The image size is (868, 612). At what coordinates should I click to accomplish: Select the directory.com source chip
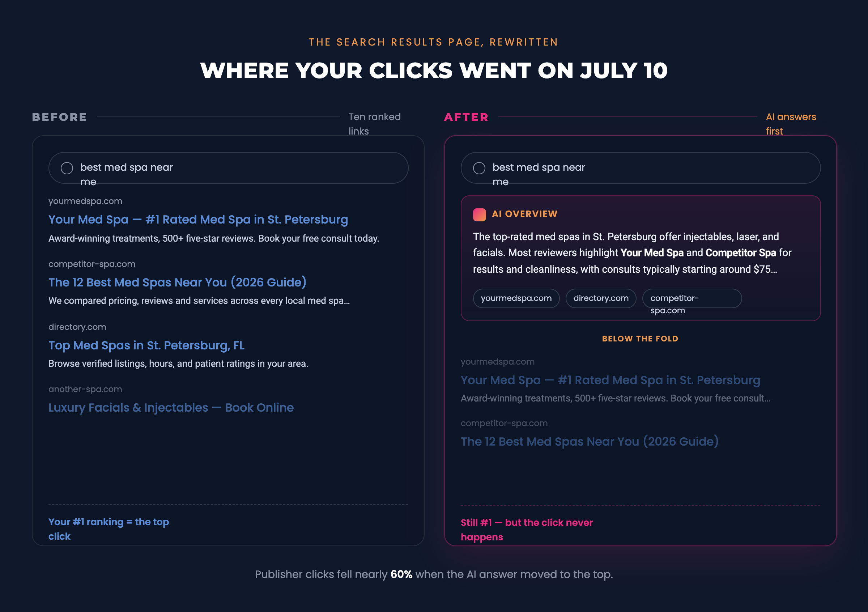pyautogui.click(x=601, y=298)
